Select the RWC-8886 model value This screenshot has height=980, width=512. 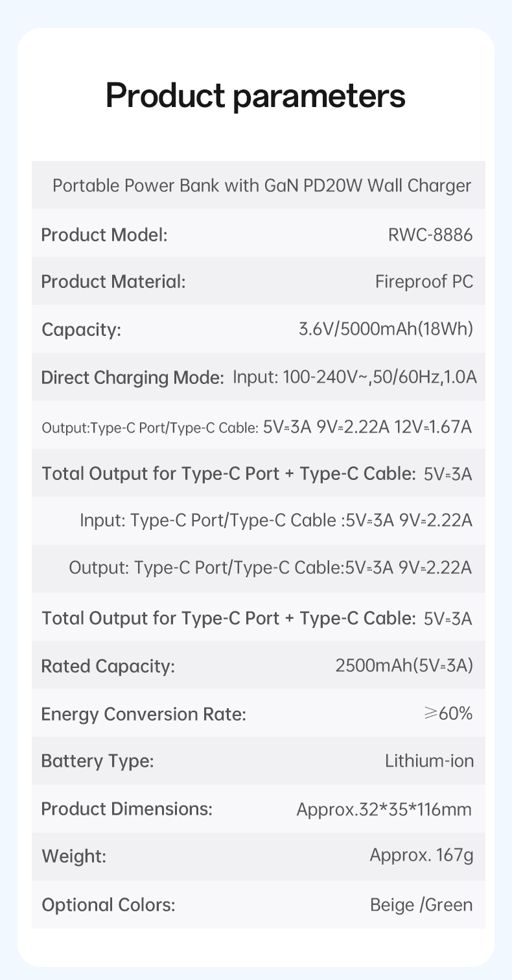click(430, 234)
